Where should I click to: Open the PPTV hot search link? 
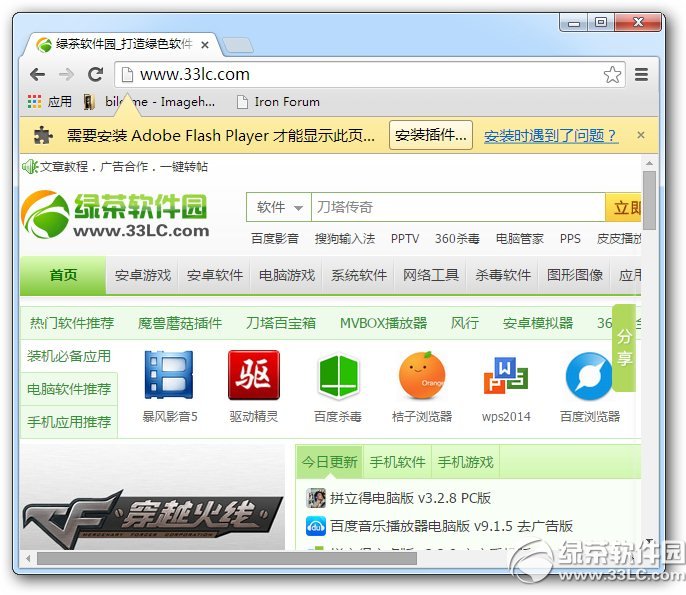click(x=405, y=239)
